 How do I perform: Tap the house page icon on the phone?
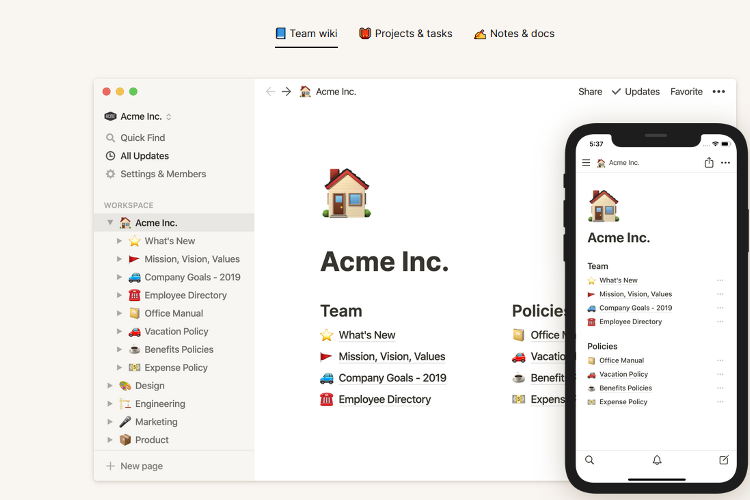click(x=603, y=206)
